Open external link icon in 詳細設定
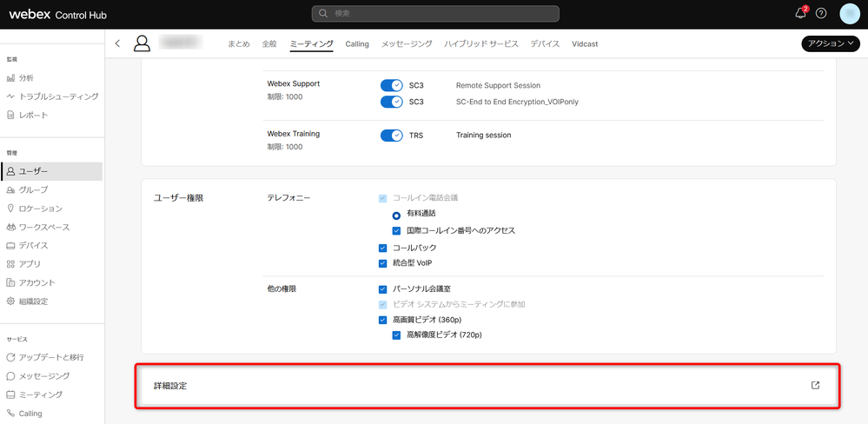The width and height of the screenshot is (868, 424). 815,385
